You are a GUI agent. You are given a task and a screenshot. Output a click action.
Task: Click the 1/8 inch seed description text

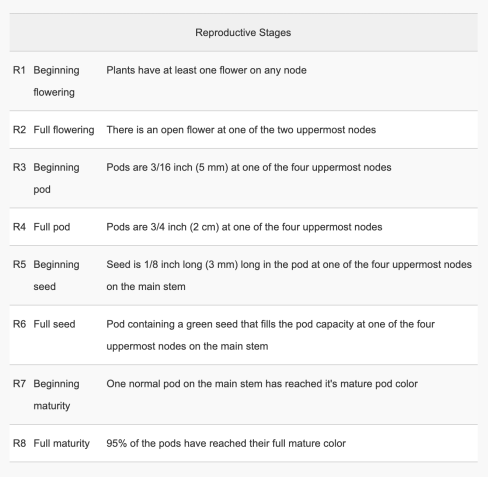coord(289,275)
